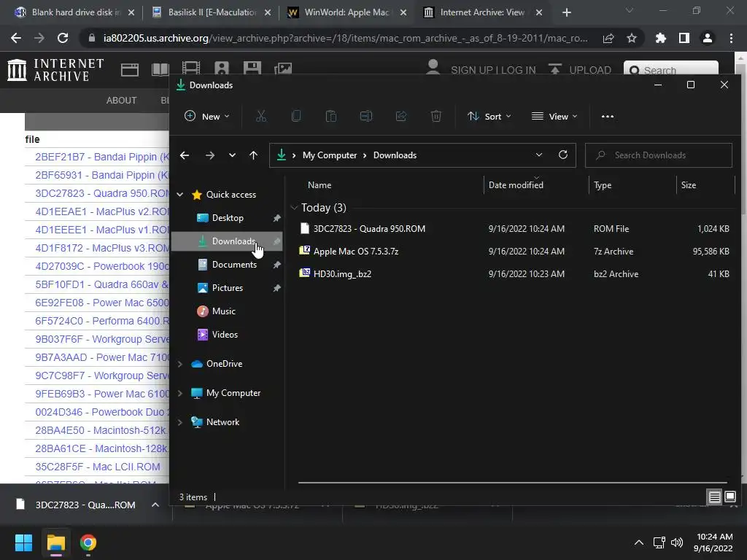Viewport: 747px width, 560px height.
Task: Click the taskbar clock and date
Action: tap(713, 542)
